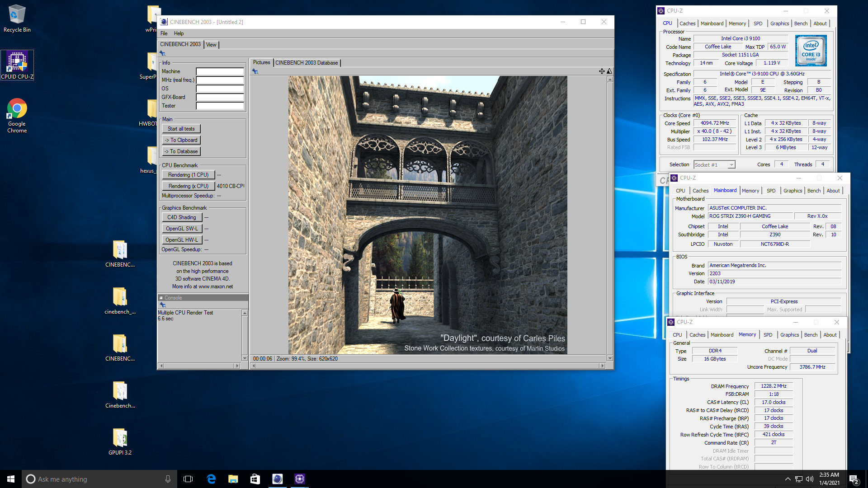The width and height of the screenshot is (868, 488).
Task: Click the To Clipboard button
Action: [181, 140]
